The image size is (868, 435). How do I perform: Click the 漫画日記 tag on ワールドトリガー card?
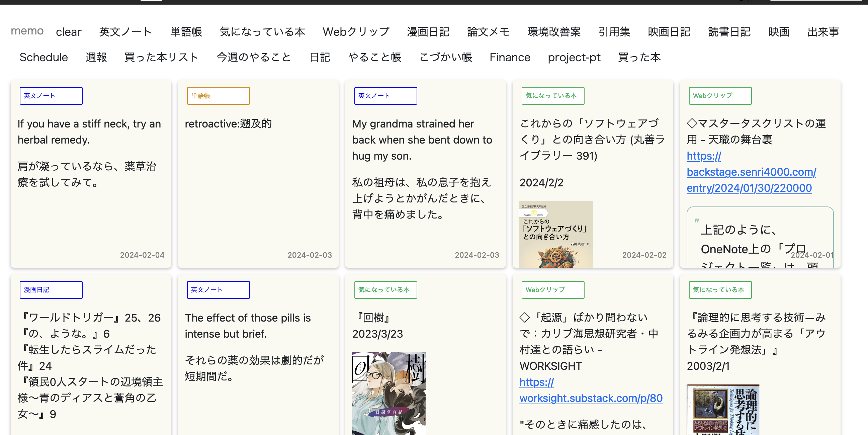pyautogui.click(x=51, y=290)
